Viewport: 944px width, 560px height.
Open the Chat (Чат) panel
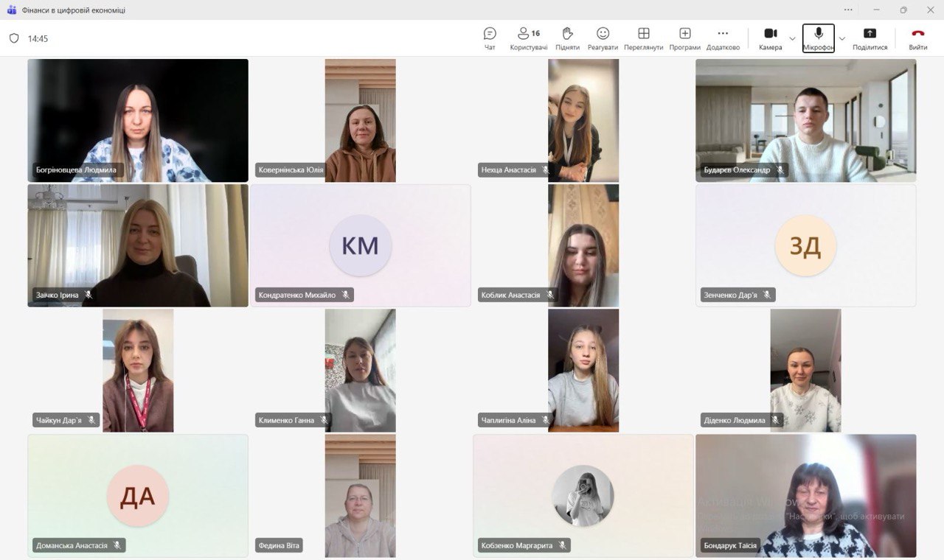coord(490,38)
